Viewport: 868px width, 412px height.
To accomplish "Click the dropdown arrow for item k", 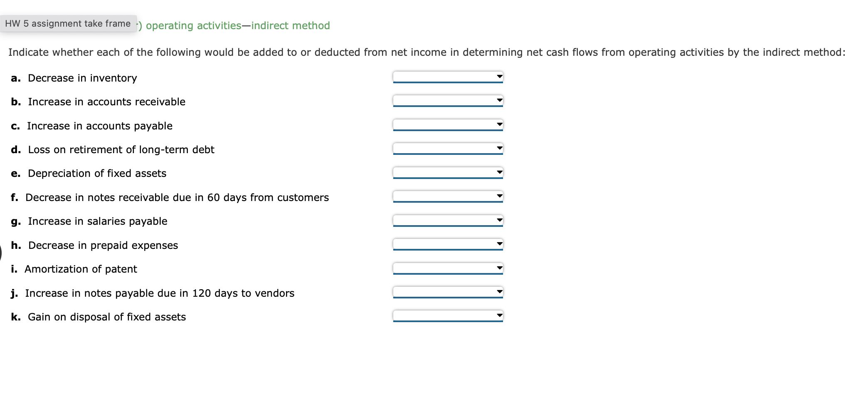I will (499, 315).
